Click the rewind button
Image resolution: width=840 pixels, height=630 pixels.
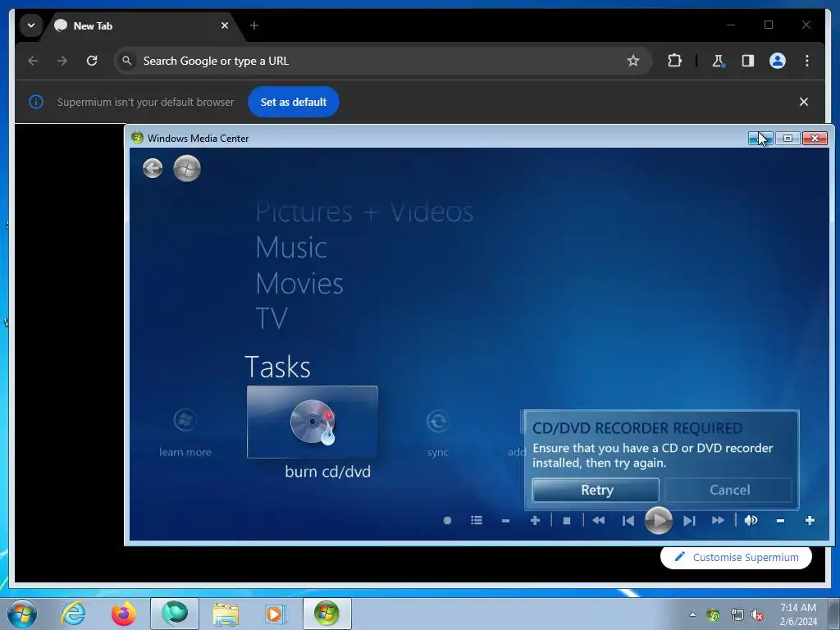coord(598,520)
